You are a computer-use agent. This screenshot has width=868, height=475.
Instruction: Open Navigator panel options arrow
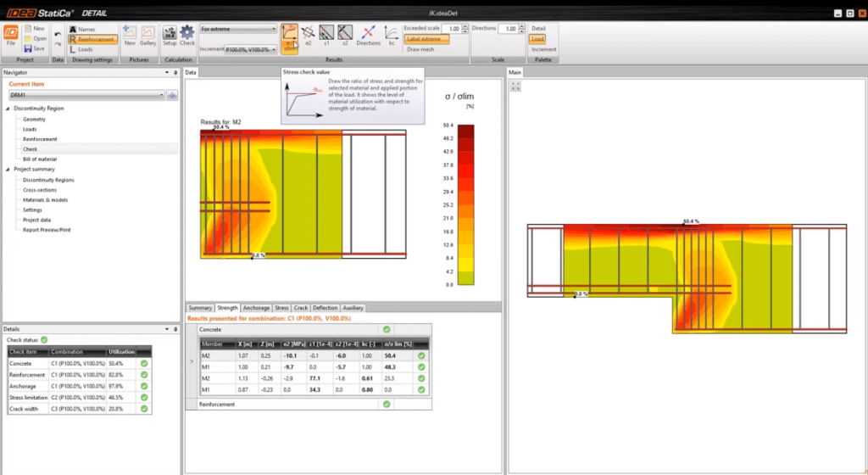[x=167, y=73]
